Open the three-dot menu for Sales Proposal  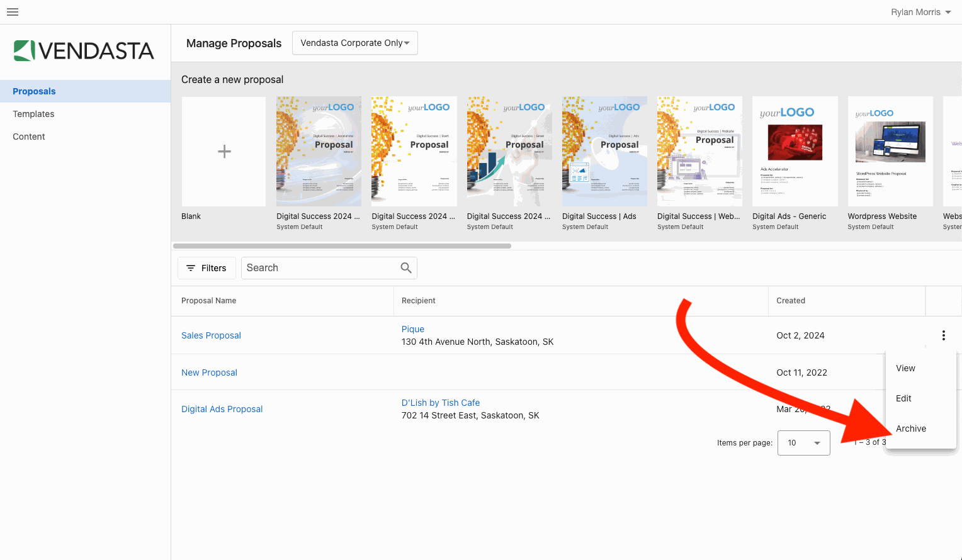point(943,335)
